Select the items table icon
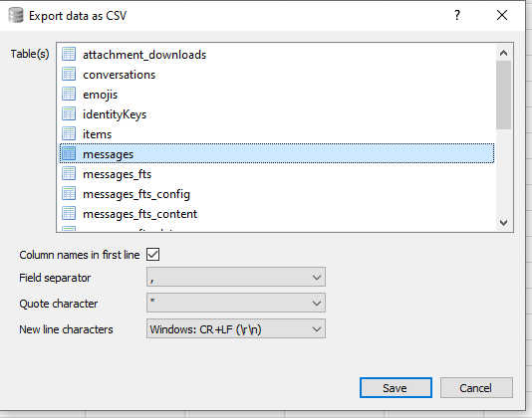The height and width of the screenshot is (418, 532). (69, 134)
